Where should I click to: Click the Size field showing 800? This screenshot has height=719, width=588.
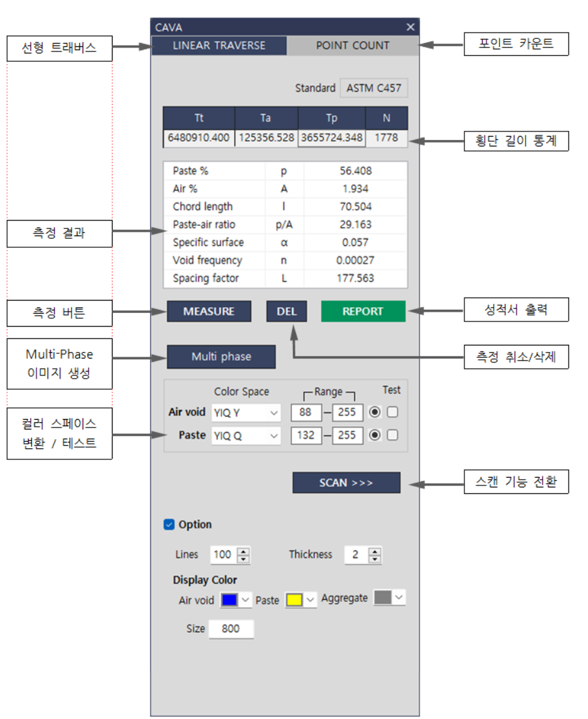point(230,629)
